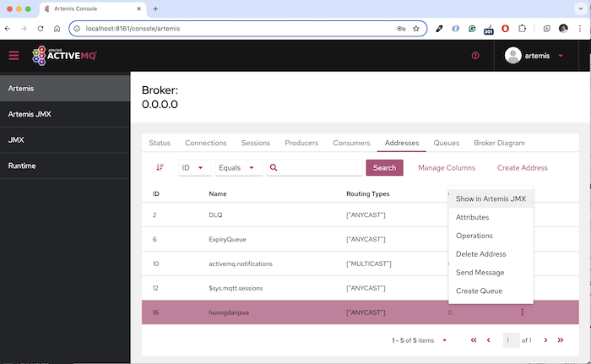
Task: Open the items per page dropdown
Action: (x=444, y=340)
